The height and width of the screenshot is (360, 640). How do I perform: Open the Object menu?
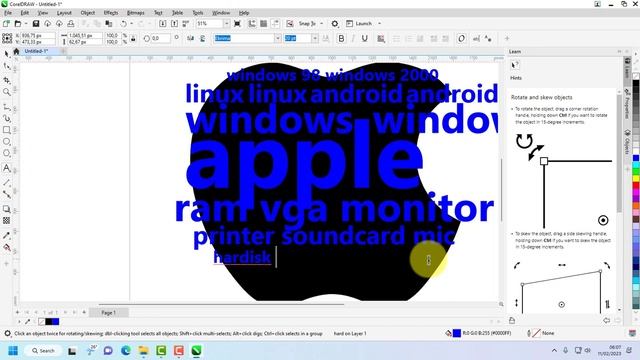coord(87,13)
